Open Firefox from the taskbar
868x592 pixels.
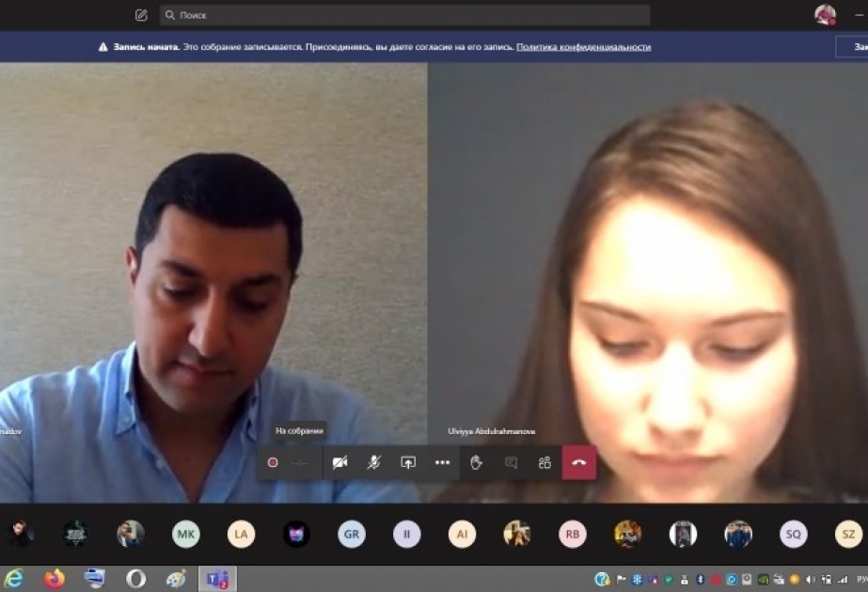coord(55,579)
